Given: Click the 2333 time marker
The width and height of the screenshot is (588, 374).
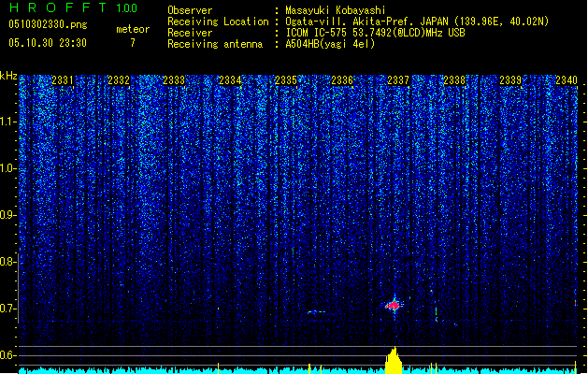Looking at the screenshot, I should [174, 79].
